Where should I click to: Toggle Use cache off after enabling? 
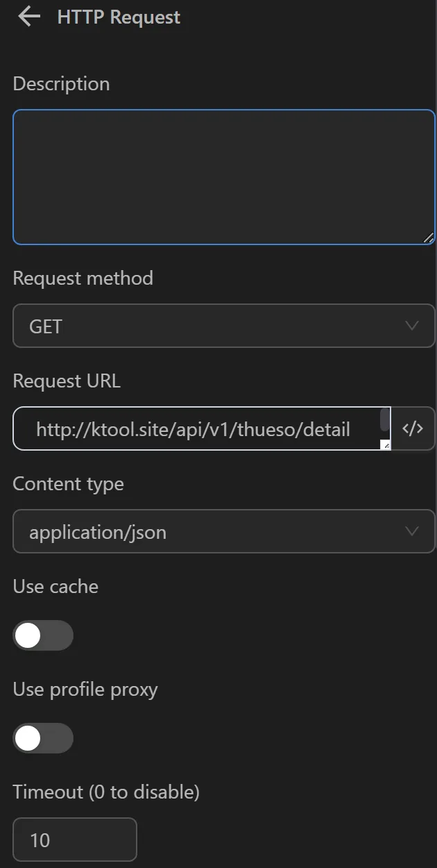43,635
